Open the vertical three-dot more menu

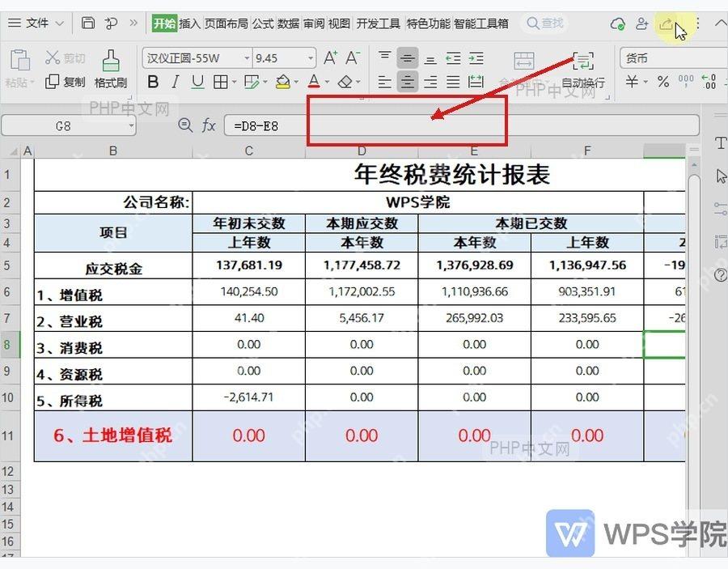coord(698,23)
